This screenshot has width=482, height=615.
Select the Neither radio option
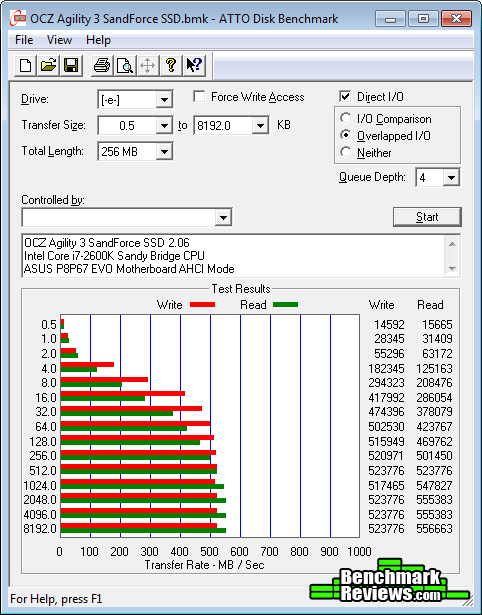click(x=346, y=152)
